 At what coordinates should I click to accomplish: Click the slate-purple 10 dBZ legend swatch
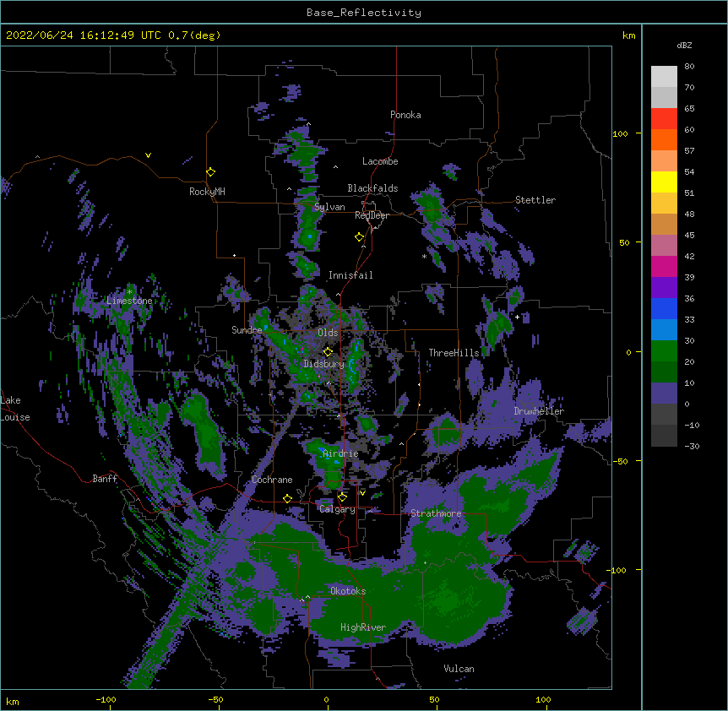click(x=664, y=393)
